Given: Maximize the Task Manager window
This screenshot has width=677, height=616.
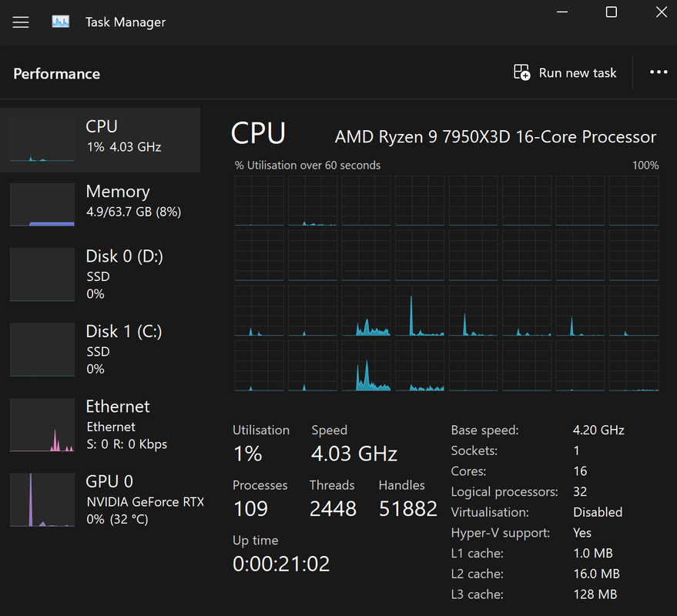Looking at the screenshot, I should (612, 12).
